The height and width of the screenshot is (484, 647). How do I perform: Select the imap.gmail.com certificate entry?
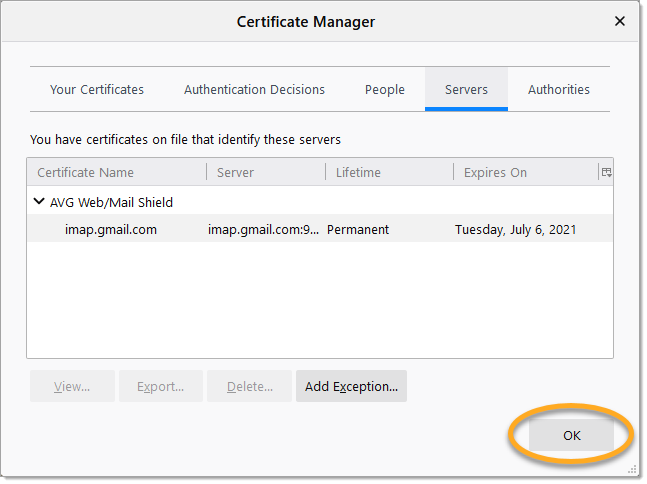click(x=111, y=229)
